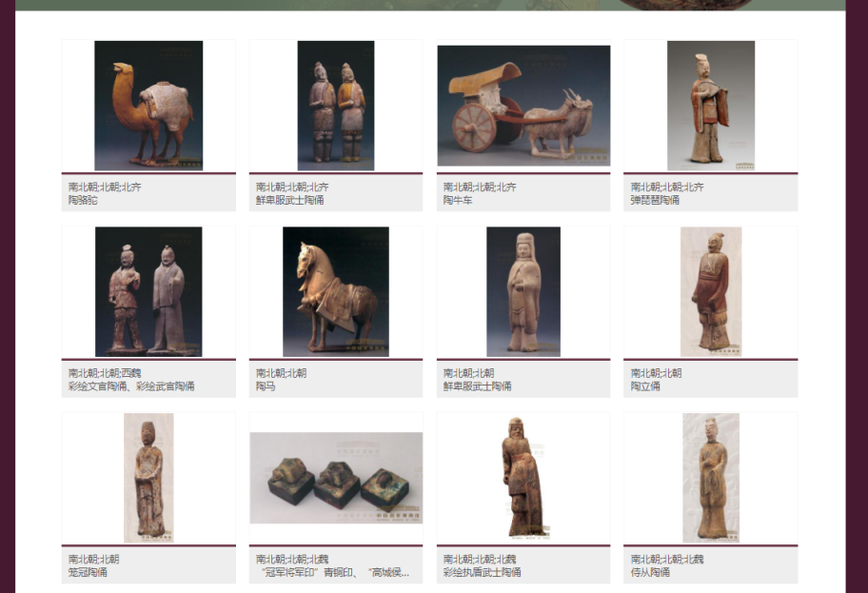Open the 侍从陶俑 attendant figure image
Screen dimensions: 868x593
pos(711,478)
